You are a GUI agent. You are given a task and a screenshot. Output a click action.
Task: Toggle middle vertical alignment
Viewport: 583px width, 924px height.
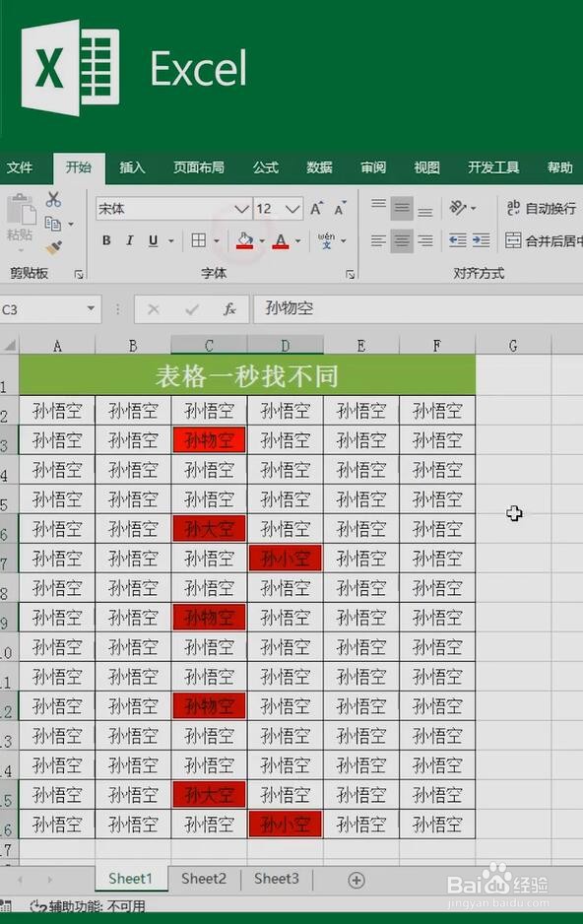click(402, 208)
